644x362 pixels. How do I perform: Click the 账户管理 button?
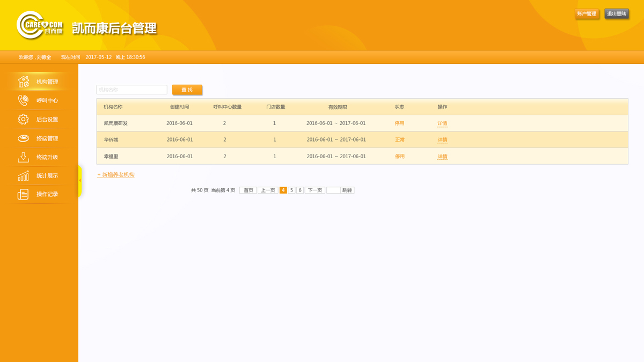pos(587,14)
